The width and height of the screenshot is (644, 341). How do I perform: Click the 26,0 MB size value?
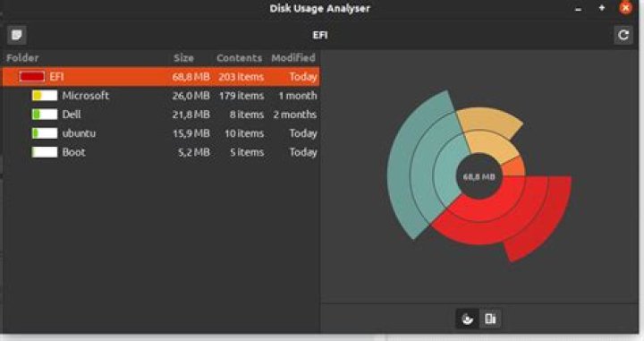coord(191,96)
